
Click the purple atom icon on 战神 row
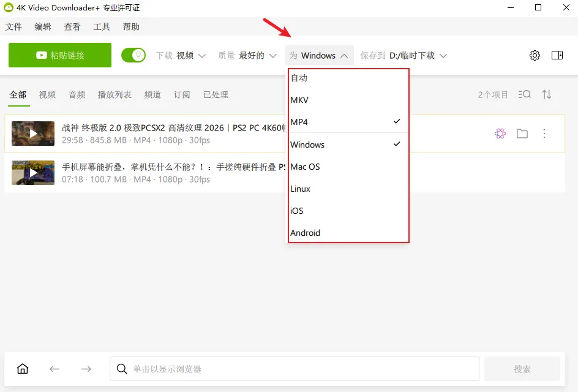[500, 134]
